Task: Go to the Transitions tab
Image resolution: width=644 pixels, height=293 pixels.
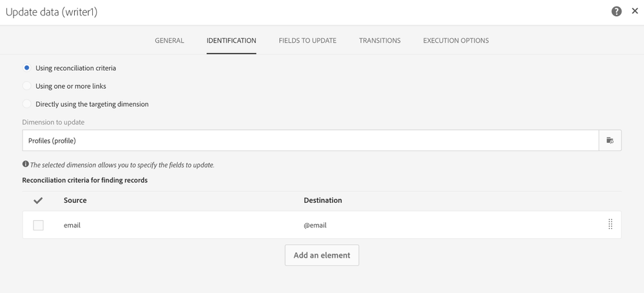Action: 380,41
